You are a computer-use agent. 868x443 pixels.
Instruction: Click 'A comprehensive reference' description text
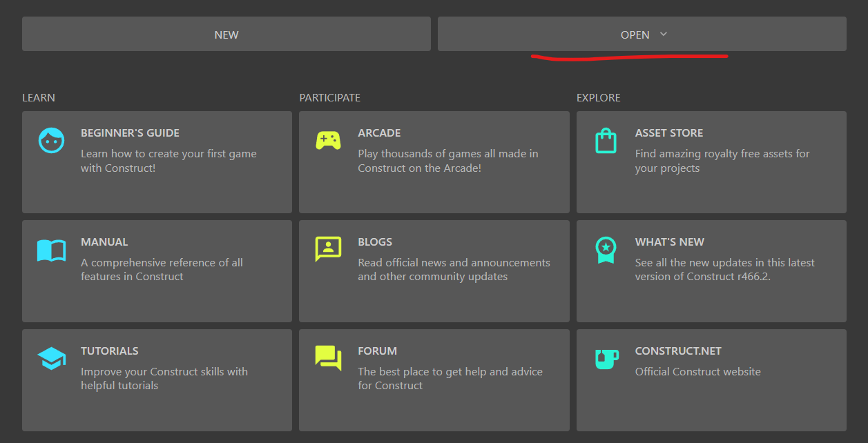tap(162, 270)
